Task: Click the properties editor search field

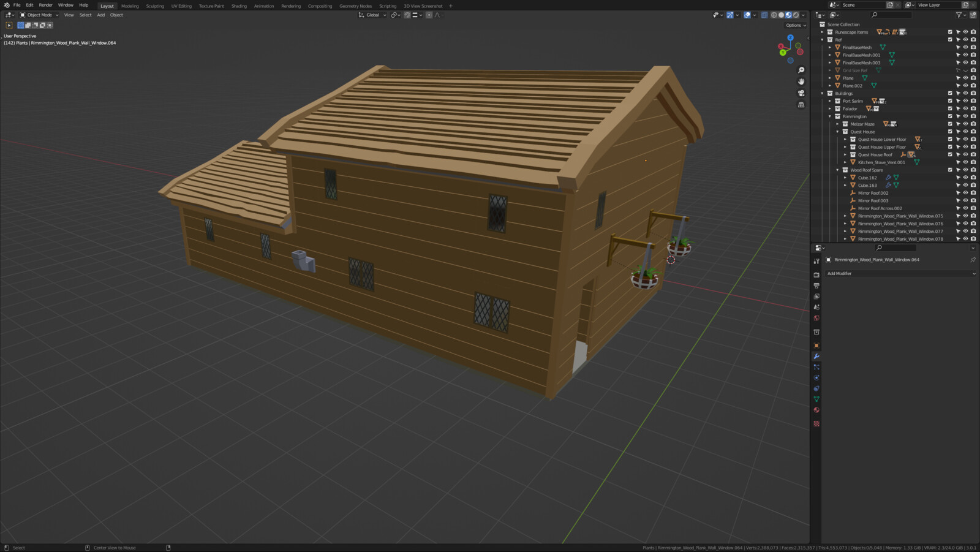Action: click(x=897, y=248)
